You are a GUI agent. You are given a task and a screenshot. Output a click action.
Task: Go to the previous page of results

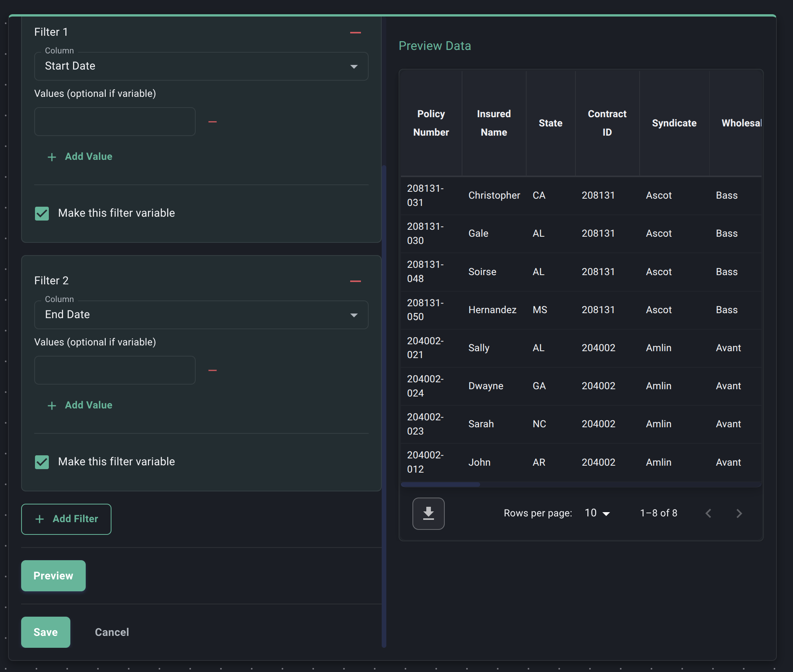(708, 513)
